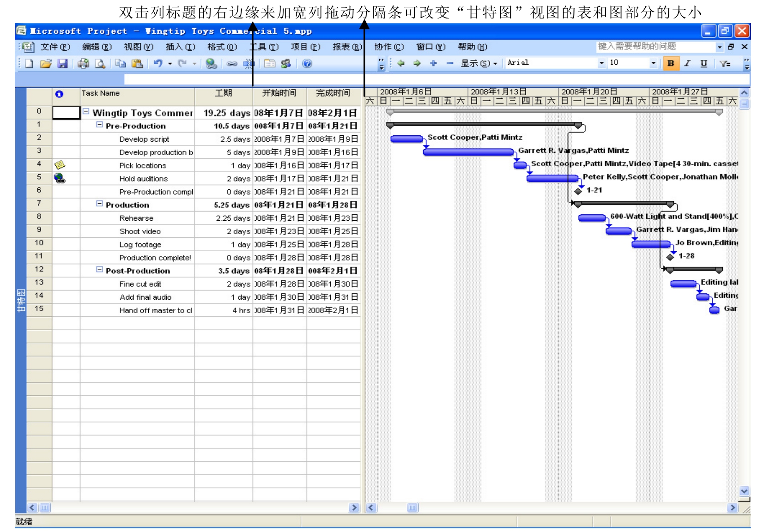Open the Arial font name dropdown
The width and height of the screenshot is (776, 532).
pyautogui.click(x=601, y=63)
